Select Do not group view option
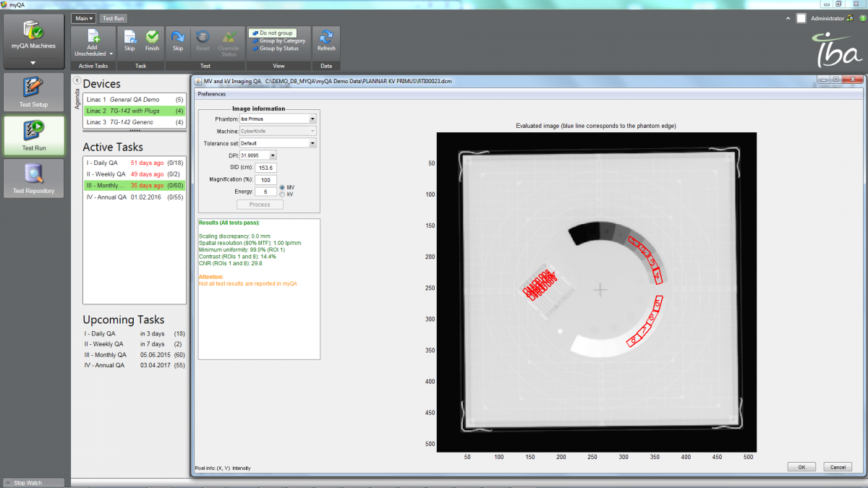 [272, 33]
